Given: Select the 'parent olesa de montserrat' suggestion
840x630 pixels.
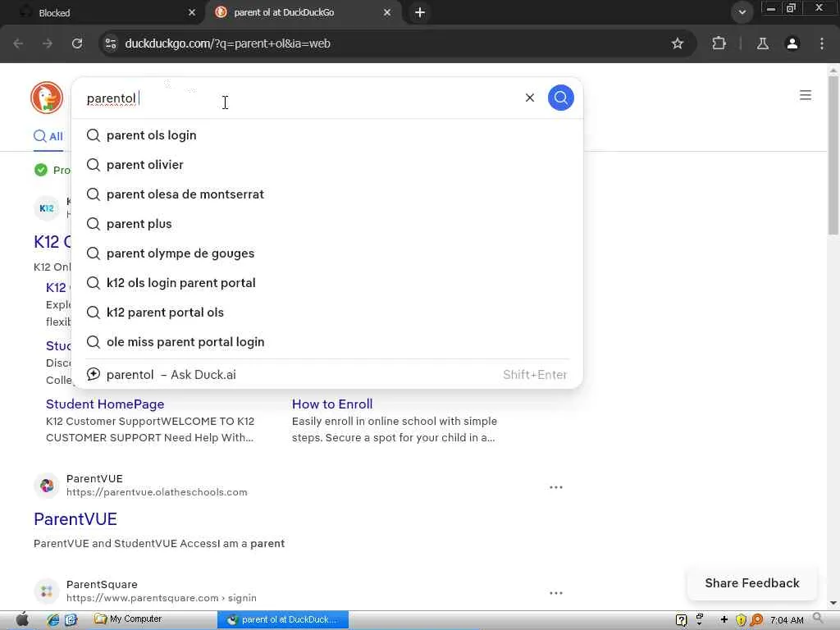Looking at the screenshot, I should click(326, 194).
